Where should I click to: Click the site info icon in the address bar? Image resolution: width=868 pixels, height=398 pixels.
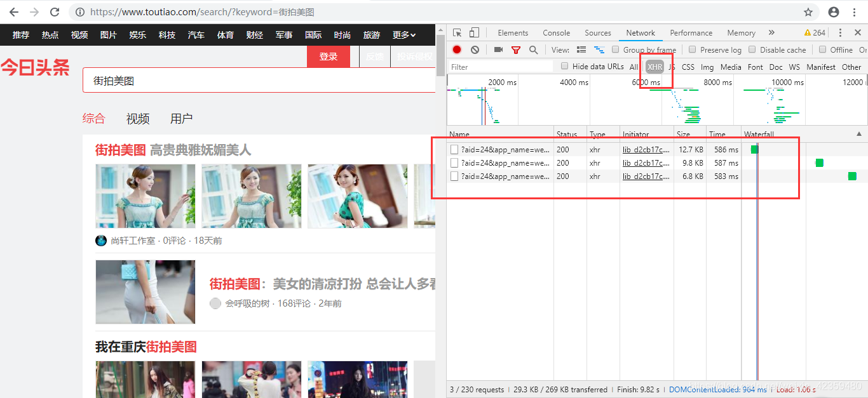79,12
